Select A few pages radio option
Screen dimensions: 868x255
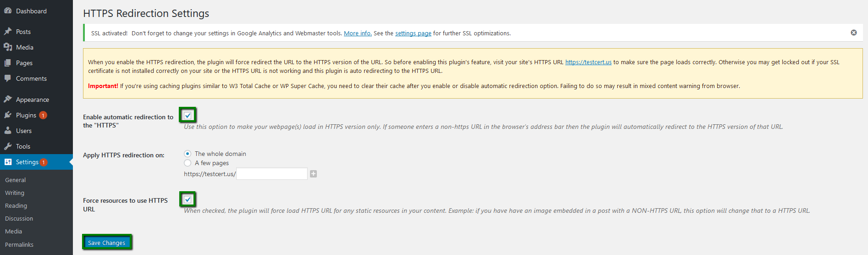click(x=188, y=163)
